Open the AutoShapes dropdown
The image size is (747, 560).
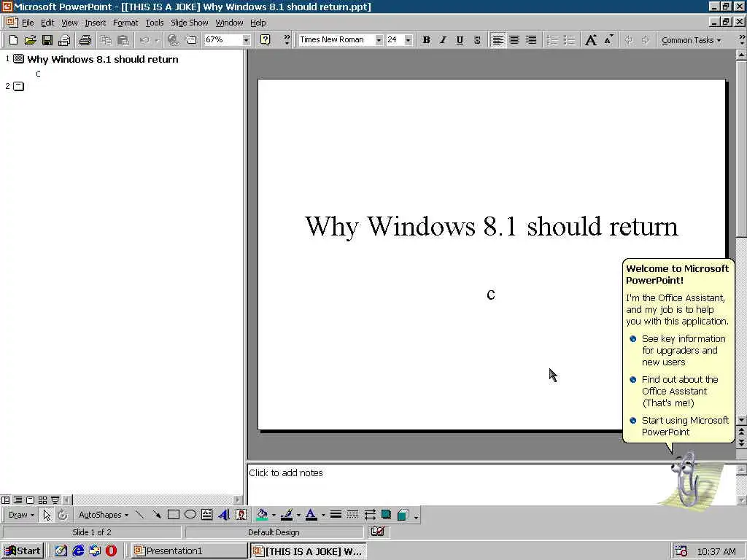coord(104,515)
